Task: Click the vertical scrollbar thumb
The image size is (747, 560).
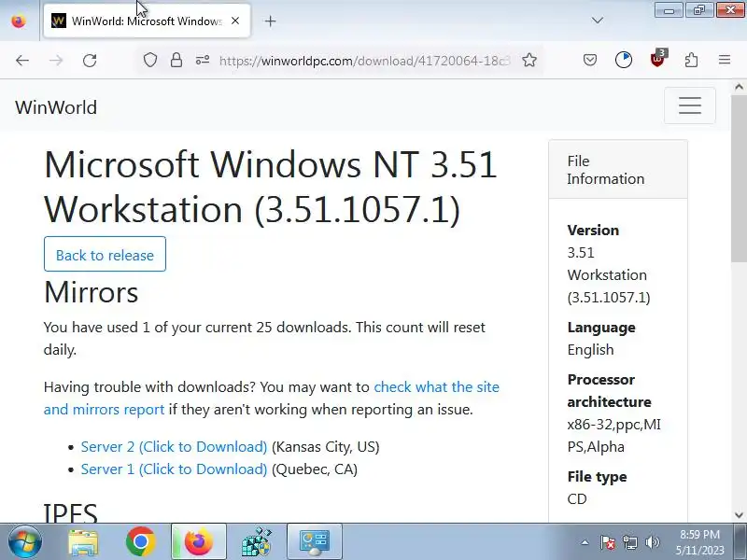Action: [739, 177]
